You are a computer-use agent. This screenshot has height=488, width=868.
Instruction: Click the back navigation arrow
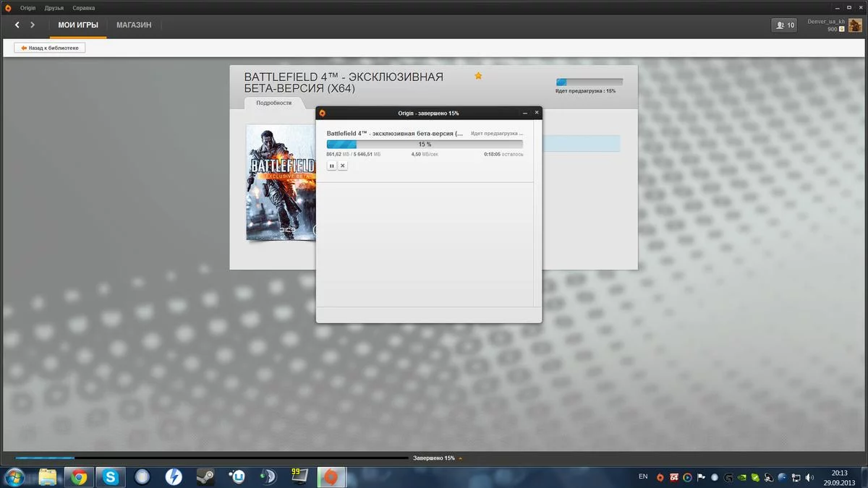pos(17,25)
